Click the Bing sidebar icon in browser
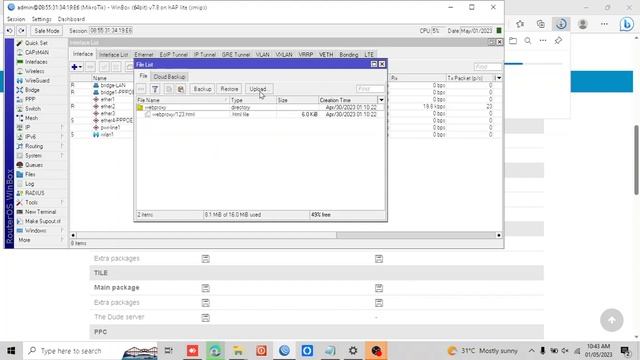Image resolution: width=640 pixels, height=360 pixels. tap(627, 24)
